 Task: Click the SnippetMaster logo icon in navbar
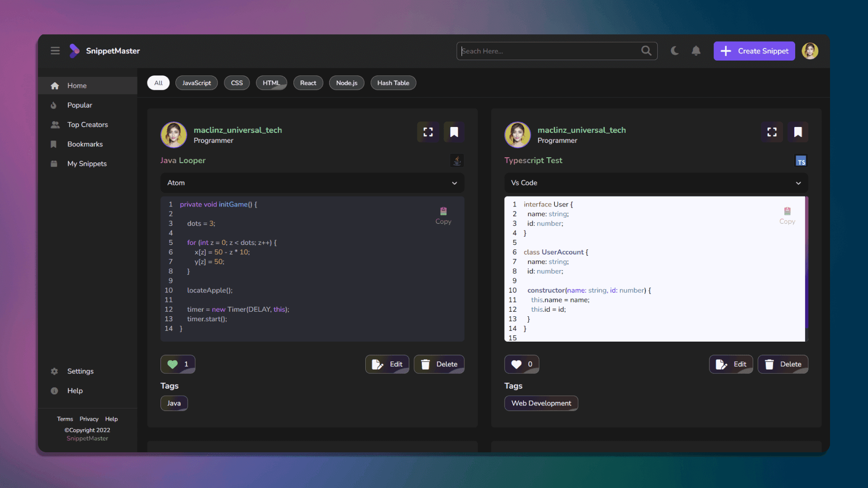(75, 51)
